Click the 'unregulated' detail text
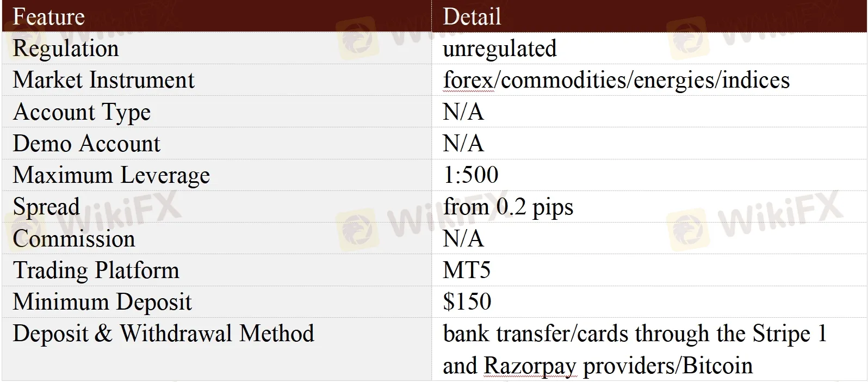Viewport: 868px width, 382px height. 499,48
